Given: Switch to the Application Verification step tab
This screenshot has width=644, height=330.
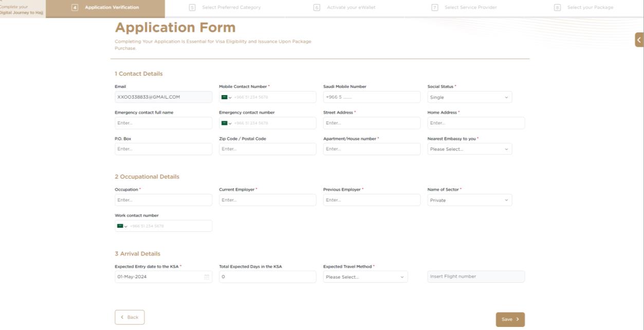Looking at the screenshot, I should (x=105, y=8).
